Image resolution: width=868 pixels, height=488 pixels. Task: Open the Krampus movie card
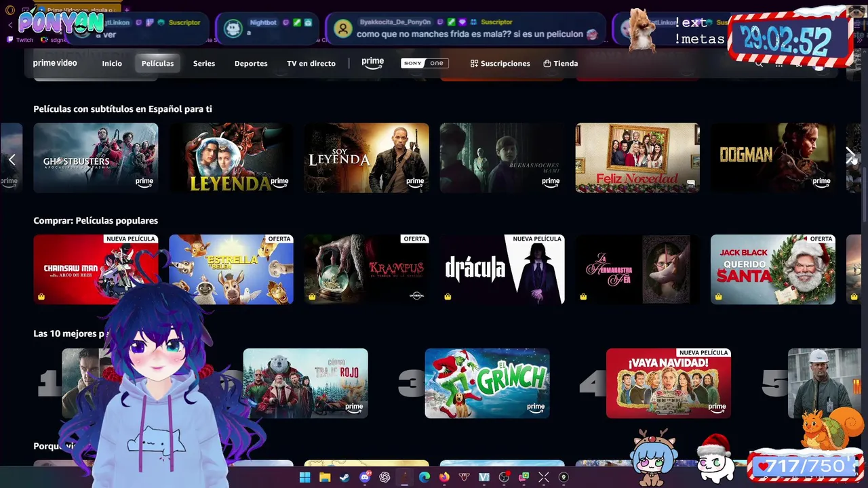[367, 269]
